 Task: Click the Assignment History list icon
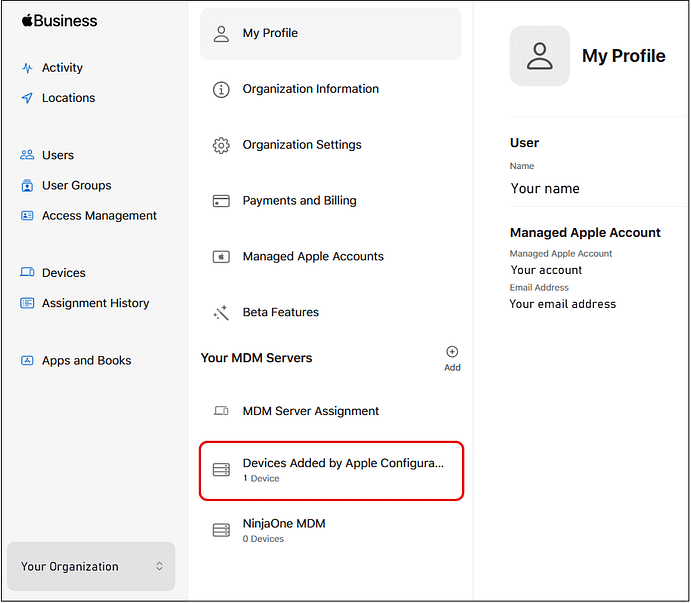tap(27, 303)
